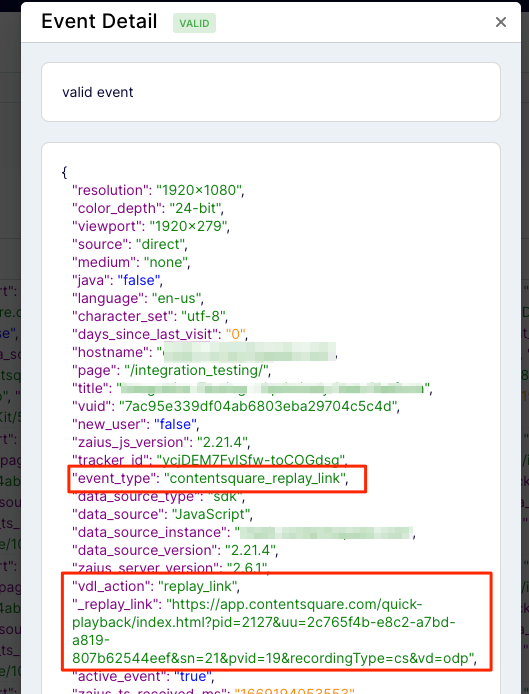This screenshot has width=529, height=694.
Task: Click the blurred "hostname" line
Action: tap(205, 352)
